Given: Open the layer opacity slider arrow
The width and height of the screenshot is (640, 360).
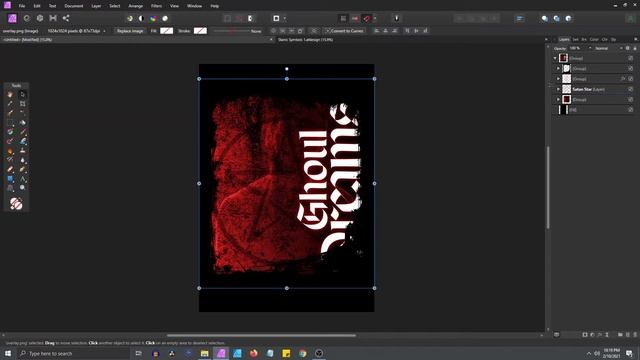Looking at the screenshot, I should [x=590, y=48].
